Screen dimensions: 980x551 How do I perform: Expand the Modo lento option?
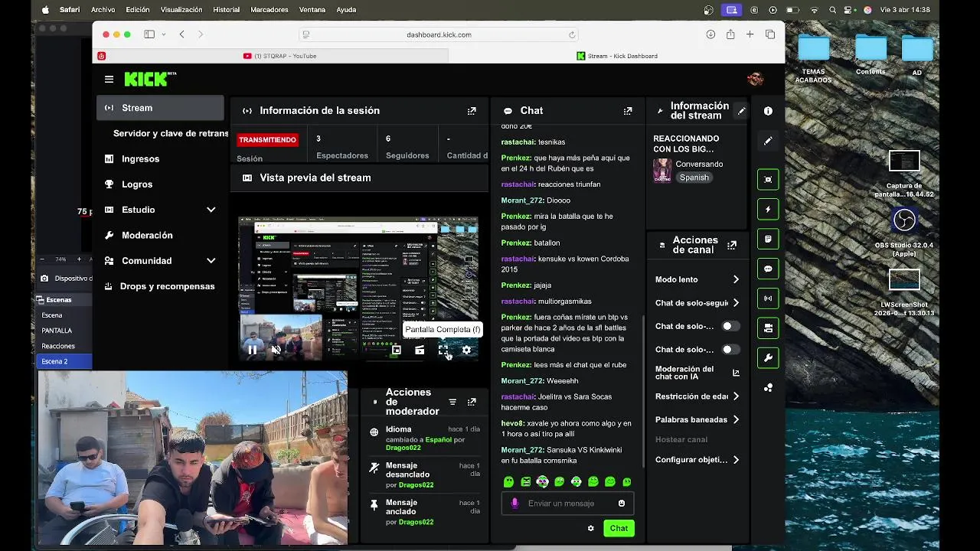pyautogui.click(x=697, y=279)
